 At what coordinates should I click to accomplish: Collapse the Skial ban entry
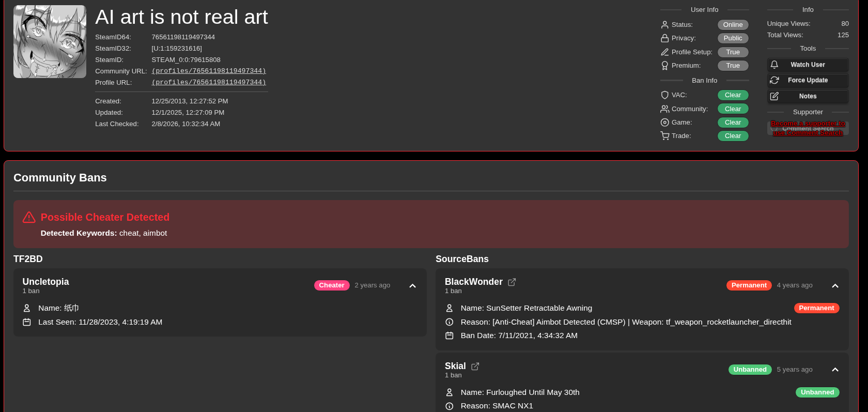(x=835, y=370)
